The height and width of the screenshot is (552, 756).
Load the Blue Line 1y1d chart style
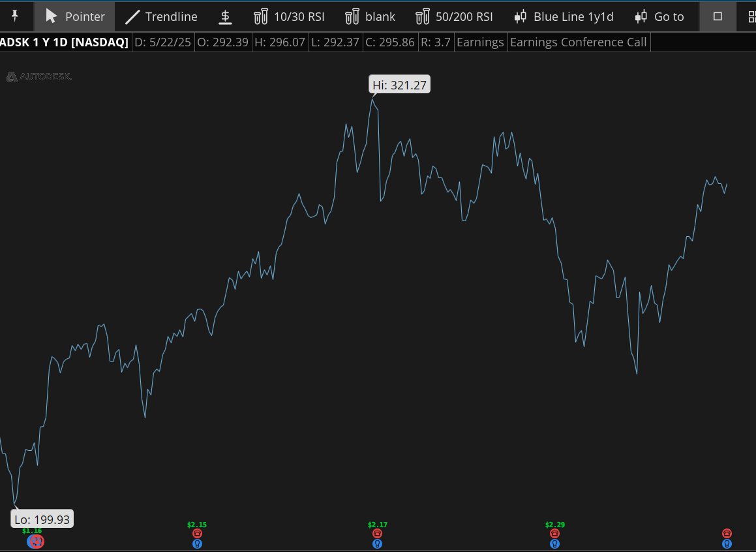point(564,16)
